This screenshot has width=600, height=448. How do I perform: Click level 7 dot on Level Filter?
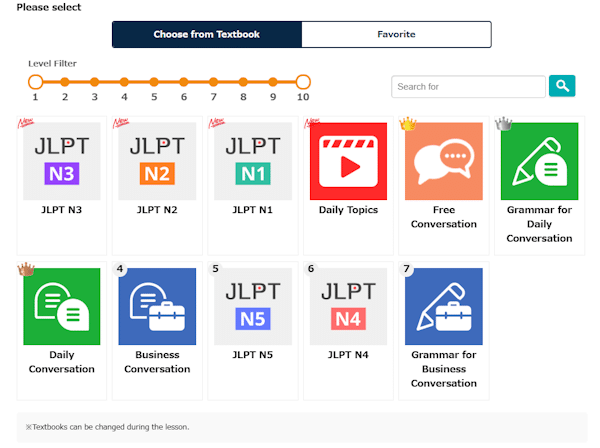click(214, 82)
